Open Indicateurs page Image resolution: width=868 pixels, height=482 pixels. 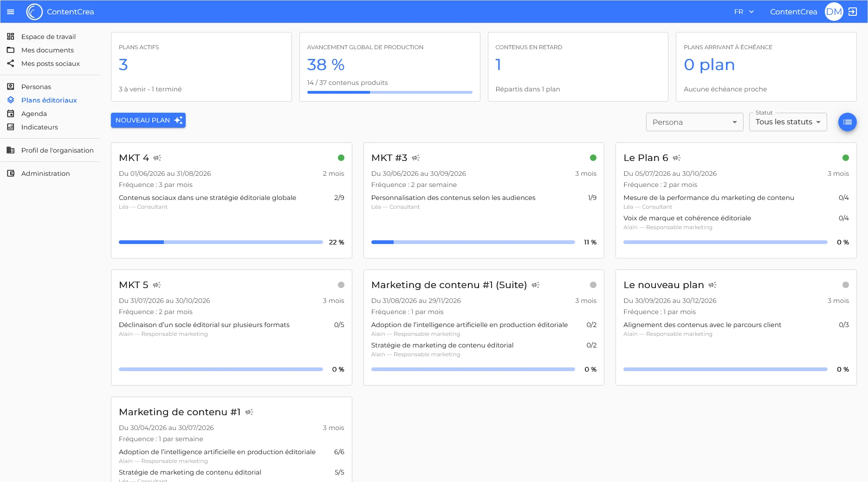click(39, 127)
